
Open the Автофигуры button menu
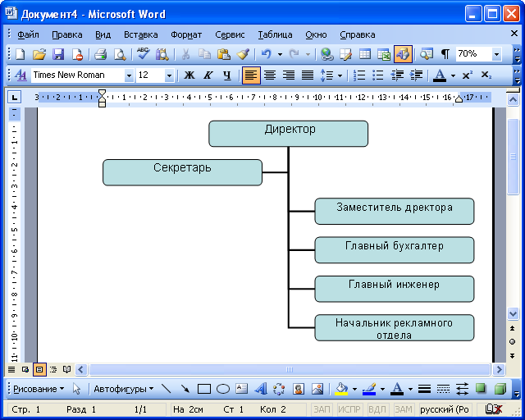point(123,389)
